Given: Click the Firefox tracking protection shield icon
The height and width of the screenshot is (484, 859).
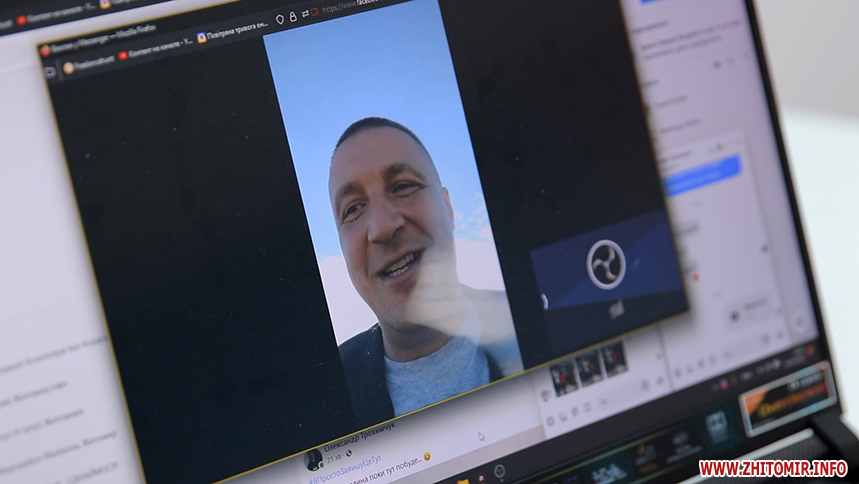Looking at the screenshot, I should [279, 19].
